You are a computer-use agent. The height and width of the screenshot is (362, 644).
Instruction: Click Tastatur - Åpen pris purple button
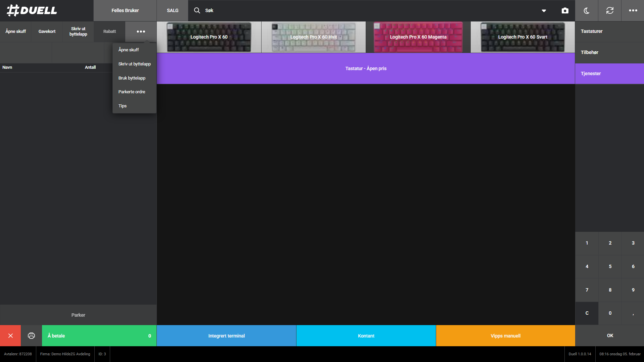(x=366, y=68)
